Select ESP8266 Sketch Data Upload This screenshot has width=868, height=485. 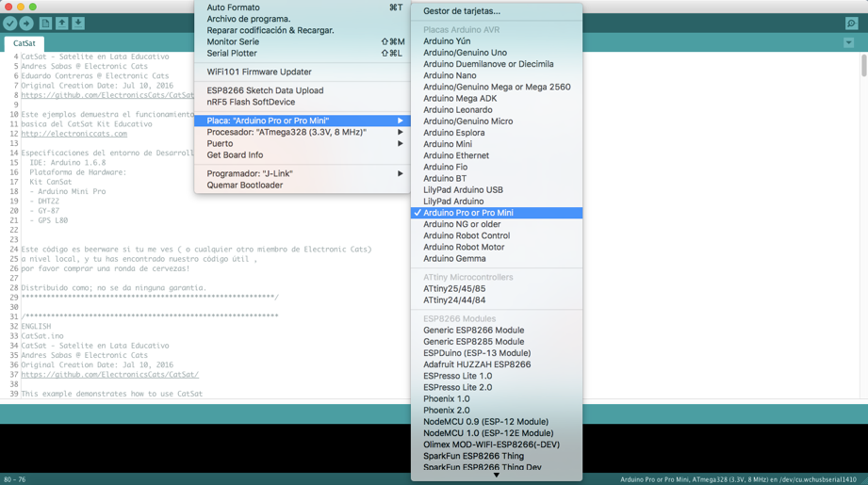pos(303,90)
